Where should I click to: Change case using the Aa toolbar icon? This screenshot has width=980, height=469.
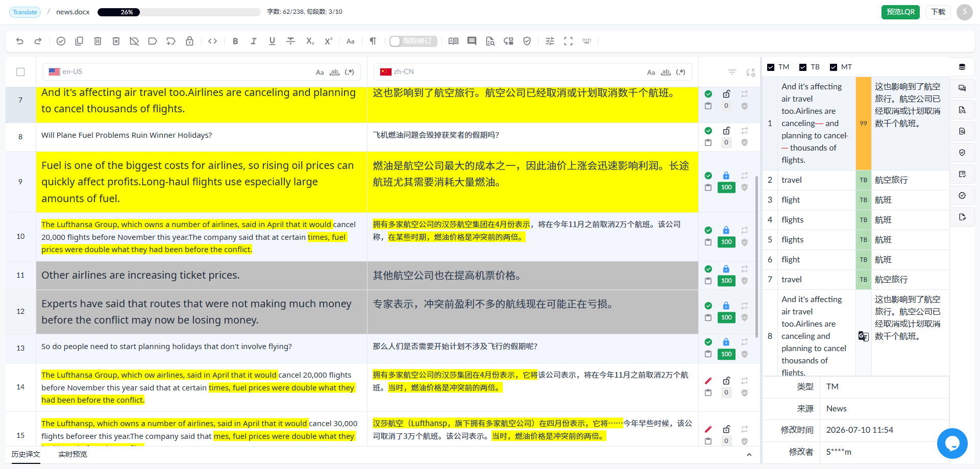350,41
